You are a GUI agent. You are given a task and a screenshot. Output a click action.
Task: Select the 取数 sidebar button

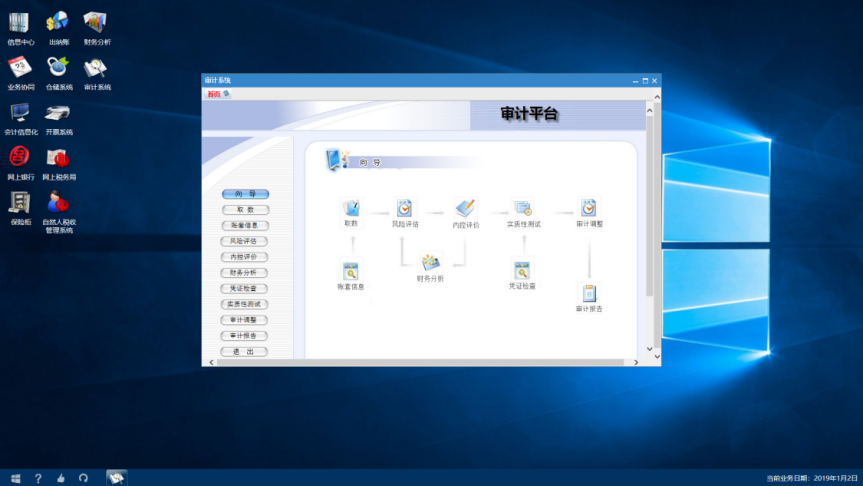(245, 210)
